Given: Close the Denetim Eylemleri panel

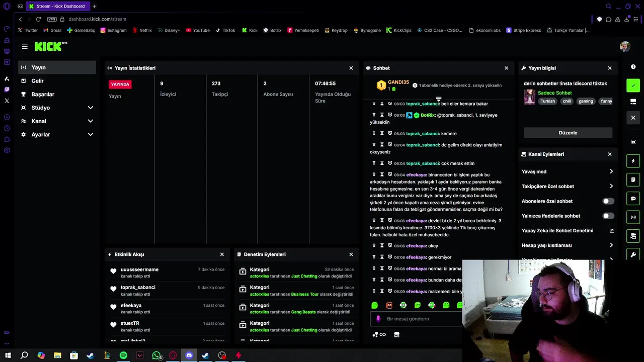Looking at the screenshot, I should point(351,254).
